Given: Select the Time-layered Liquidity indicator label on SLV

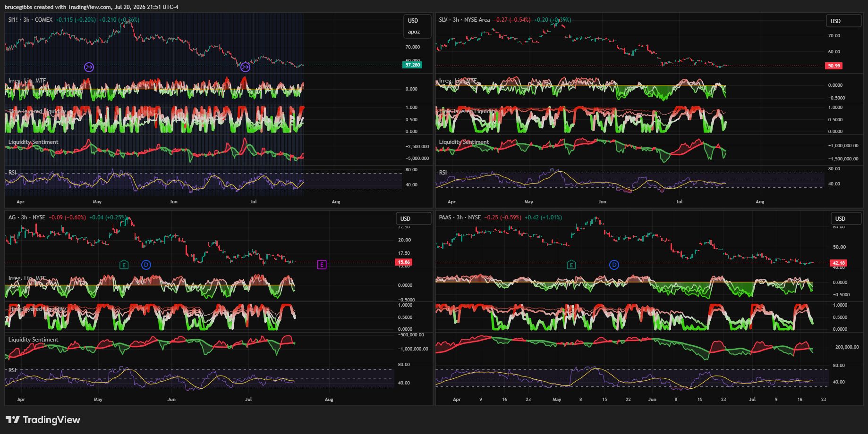Looking at the screenshot, I should pos(468,111).
